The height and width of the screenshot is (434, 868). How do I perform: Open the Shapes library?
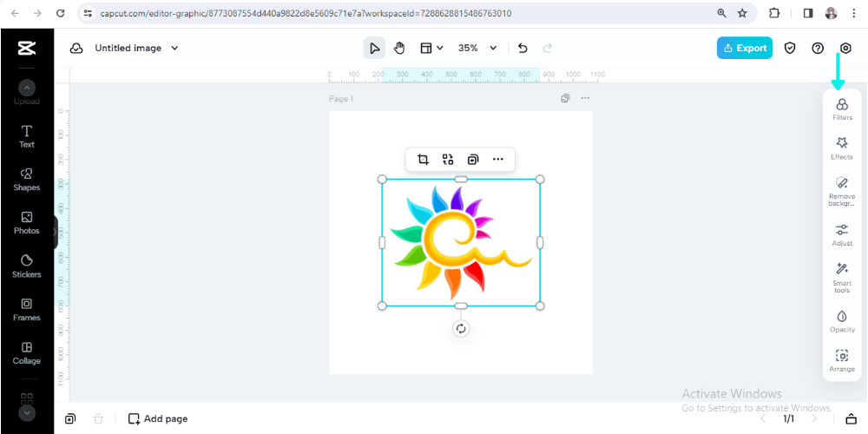[27, 180]
